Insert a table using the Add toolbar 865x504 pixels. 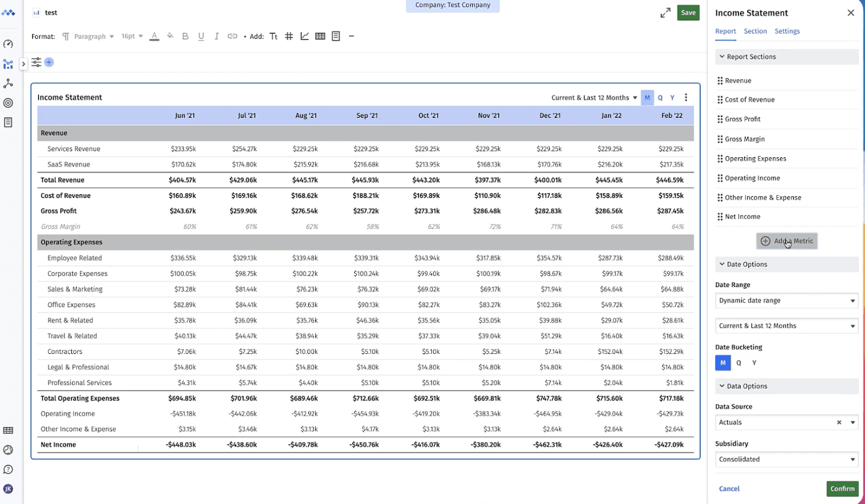[x=320, y=36]
